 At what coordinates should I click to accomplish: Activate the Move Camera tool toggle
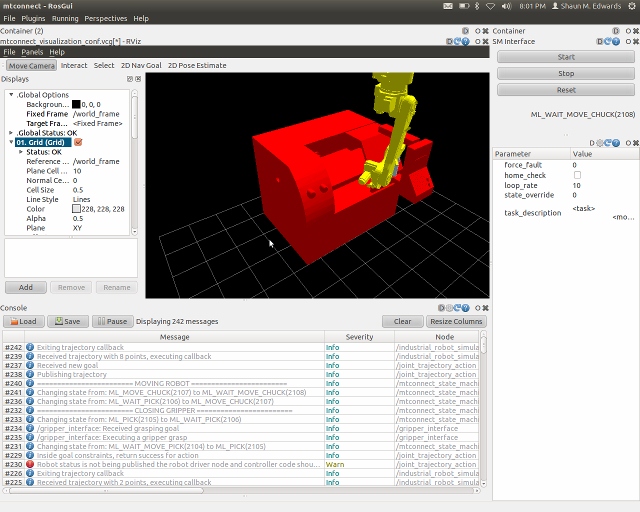pos(31,65)
